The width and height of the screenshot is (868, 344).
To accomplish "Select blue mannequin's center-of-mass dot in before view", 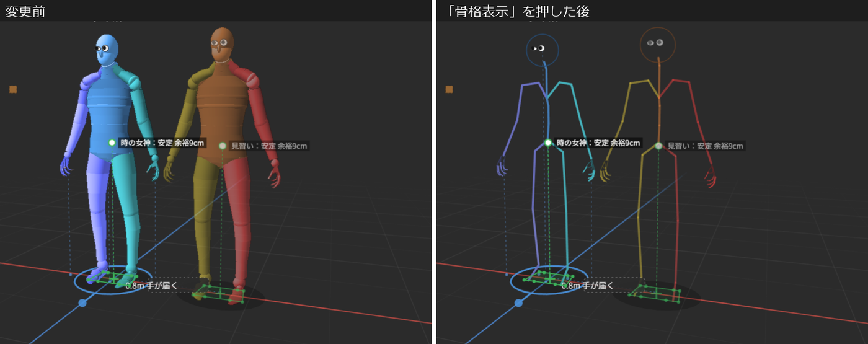I will tap(112, 143).
